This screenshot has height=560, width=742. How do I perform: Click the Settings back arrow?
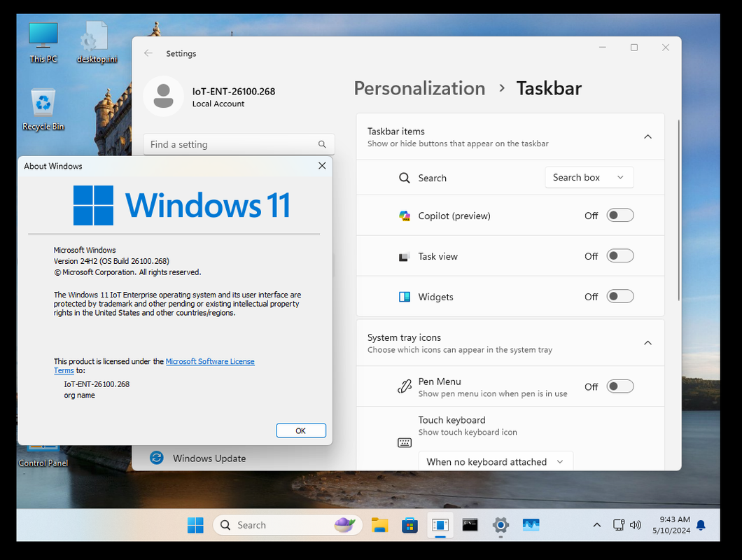coord(148,53)
